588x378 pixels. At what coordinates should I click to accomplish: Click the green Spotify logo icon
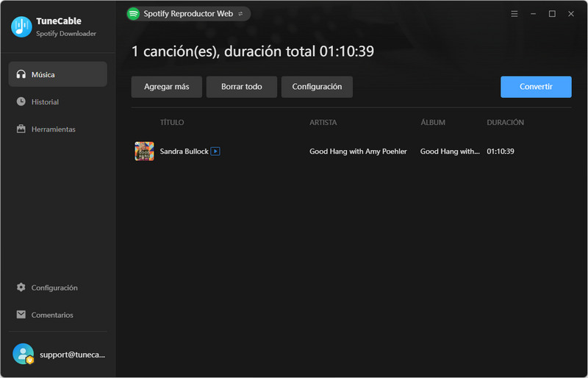pos(133,14)
